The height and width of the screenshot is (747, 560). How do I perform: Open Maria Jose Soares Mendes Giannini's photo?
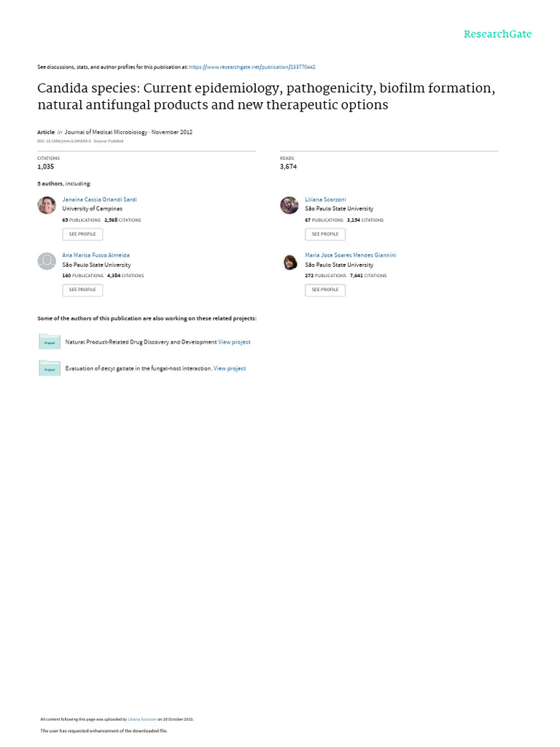click(290, 262)
